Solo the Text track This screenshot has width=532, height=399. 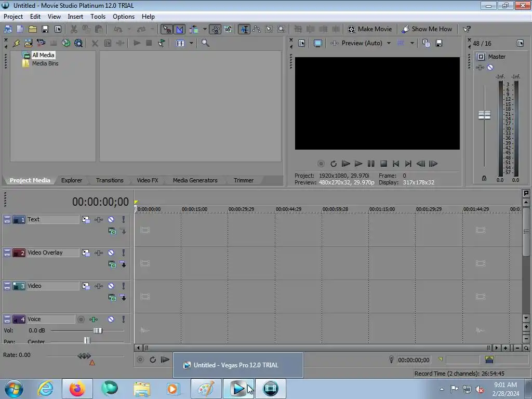124,220
